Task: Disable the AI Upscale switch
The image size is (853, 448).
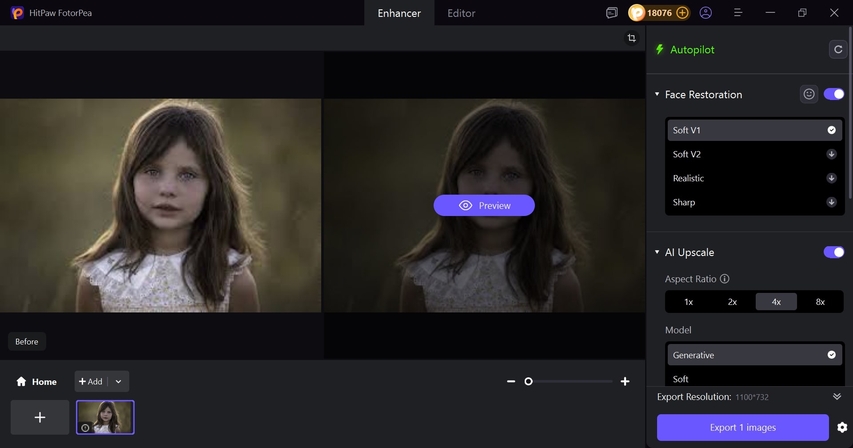Action: click(833, 252)
